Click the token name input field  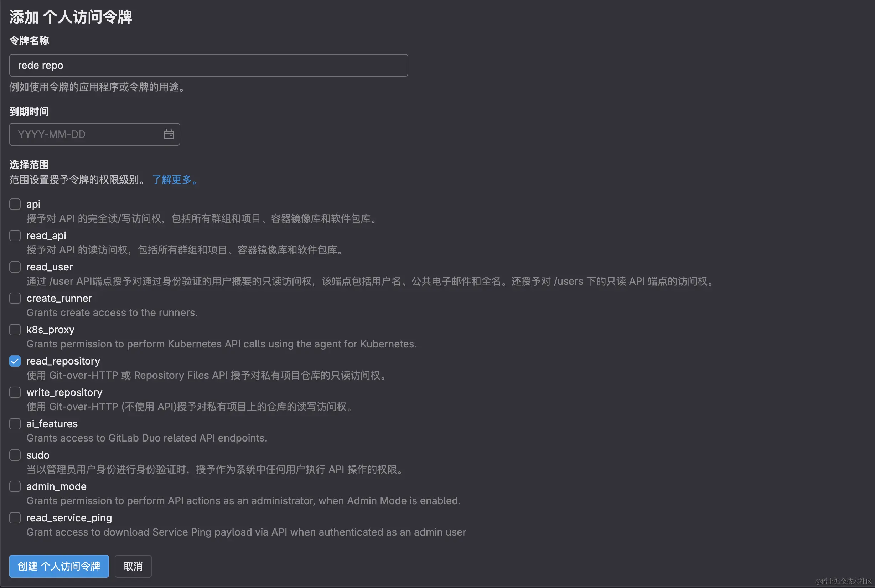point(208,65)
